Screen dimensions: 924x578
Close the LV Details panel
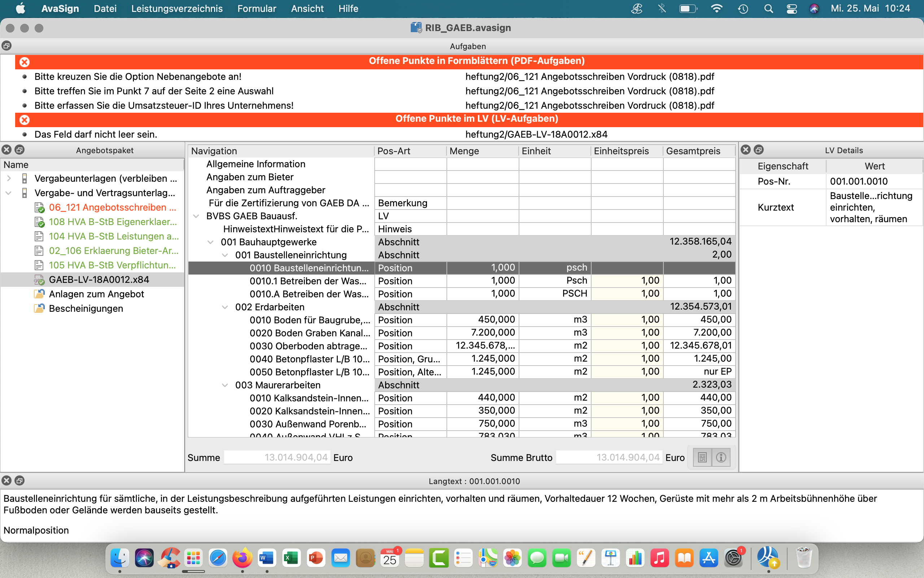click(x=746, y=150)
